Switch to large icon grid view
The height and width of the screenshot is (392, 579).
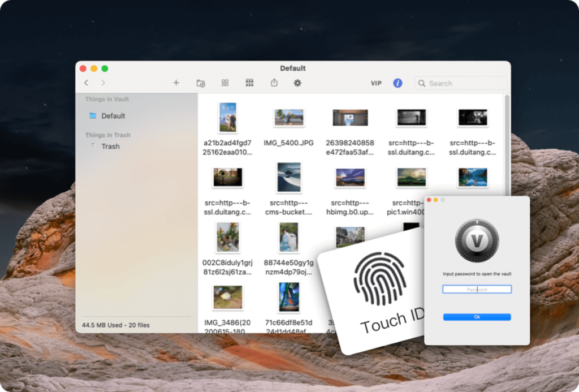point(225,83)
